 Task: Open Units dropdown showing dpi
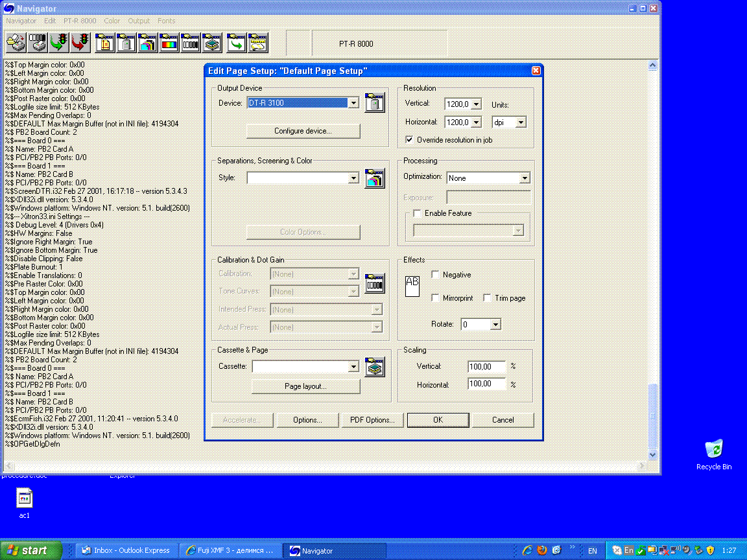[x=521, y=122]
